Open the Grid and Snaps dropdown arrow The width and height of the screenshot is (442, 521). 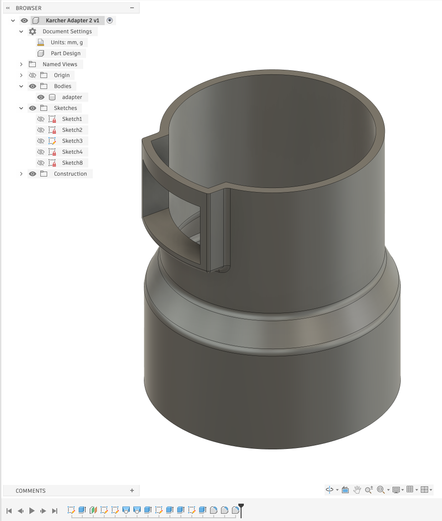click(x=417, y=490)
